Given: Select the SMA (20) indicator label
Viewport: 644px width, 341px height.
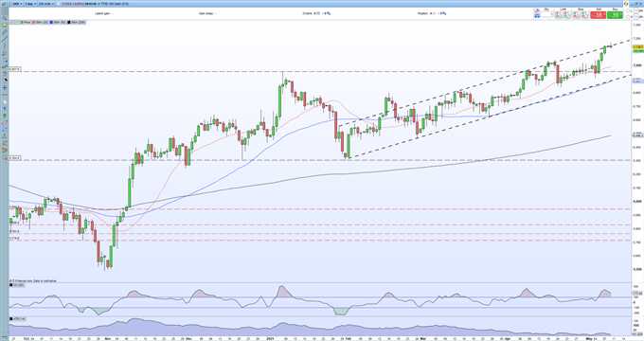Looking at the screenshot, I should coord(41,22).
